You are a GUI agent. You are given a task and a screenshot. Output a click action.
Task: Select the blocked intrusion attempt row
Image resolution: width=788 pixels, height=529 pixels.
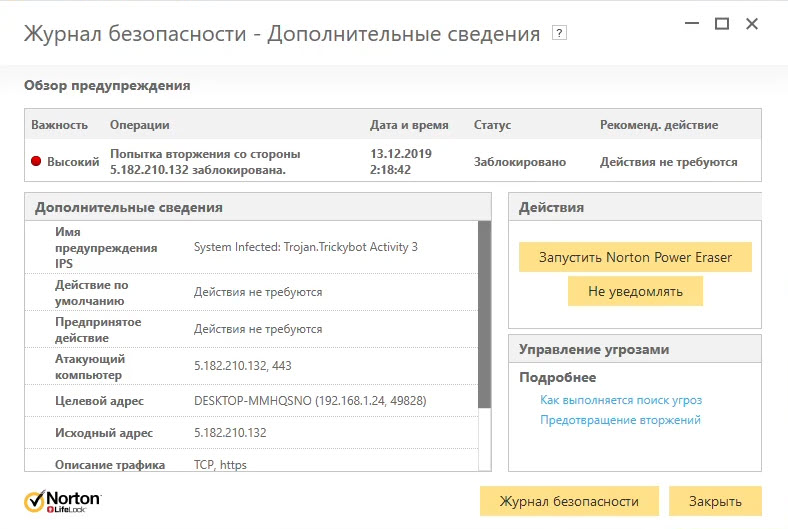pyautogui.click(x=392, y=162)
